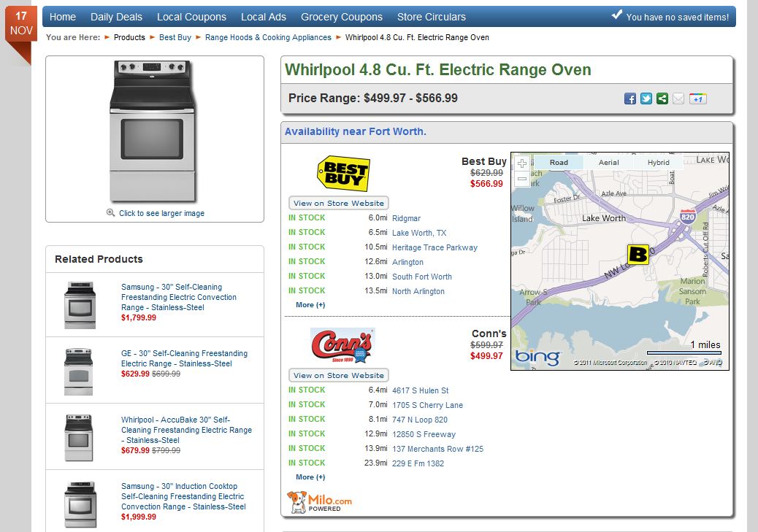Viewport: 758px width, 532px height.
Task: Zoom in on the Bing map
Action: [522, 163]
